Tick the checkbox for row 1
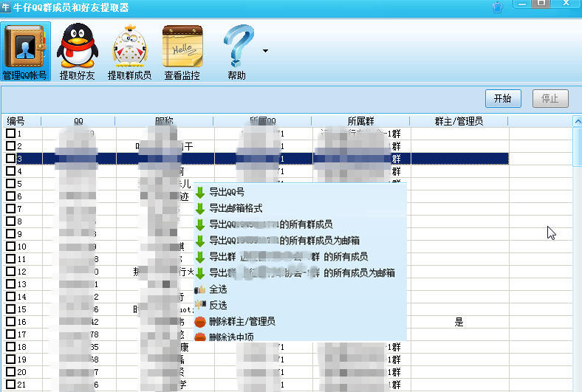The height and width of the screenshot is (392, 582). (11, 133)
